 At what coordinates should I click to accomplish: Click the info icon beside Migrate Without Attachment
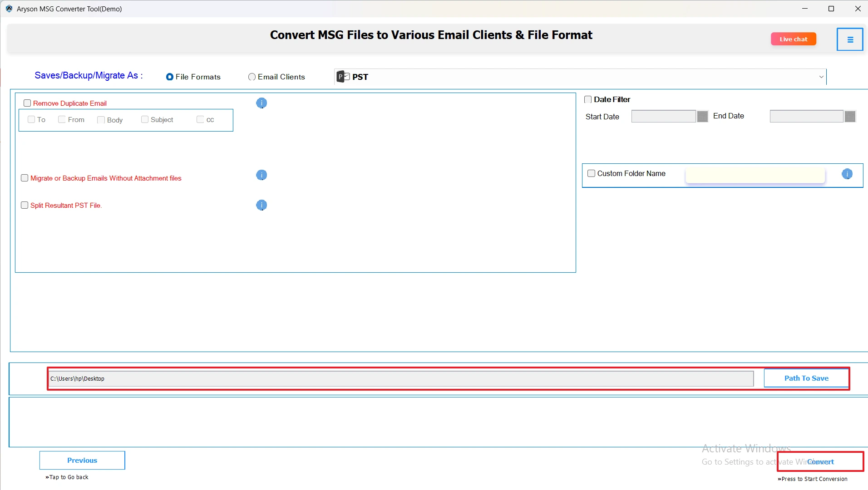point(261,175)
